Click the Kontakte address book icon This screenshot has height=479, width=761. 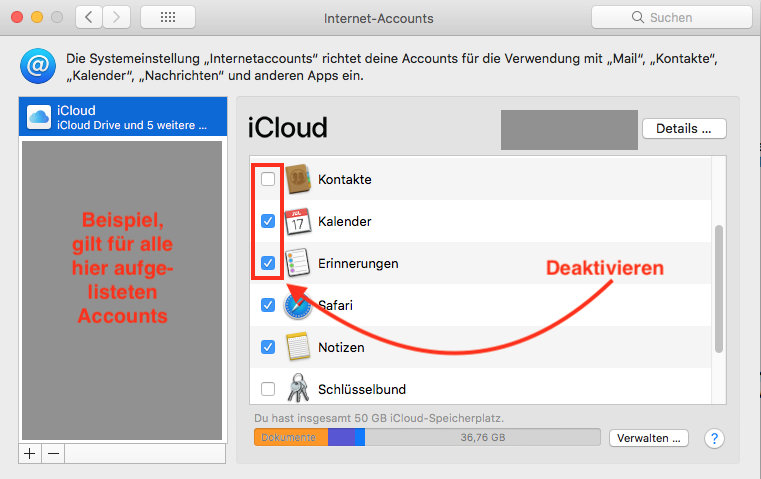[298, 179]
